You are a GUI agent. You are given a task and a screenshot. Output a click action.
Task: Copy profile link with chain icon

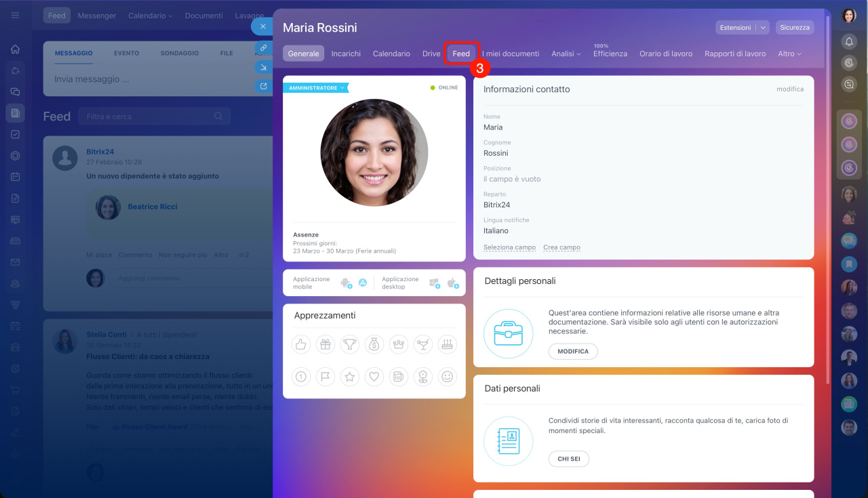[x=263, y=47]
